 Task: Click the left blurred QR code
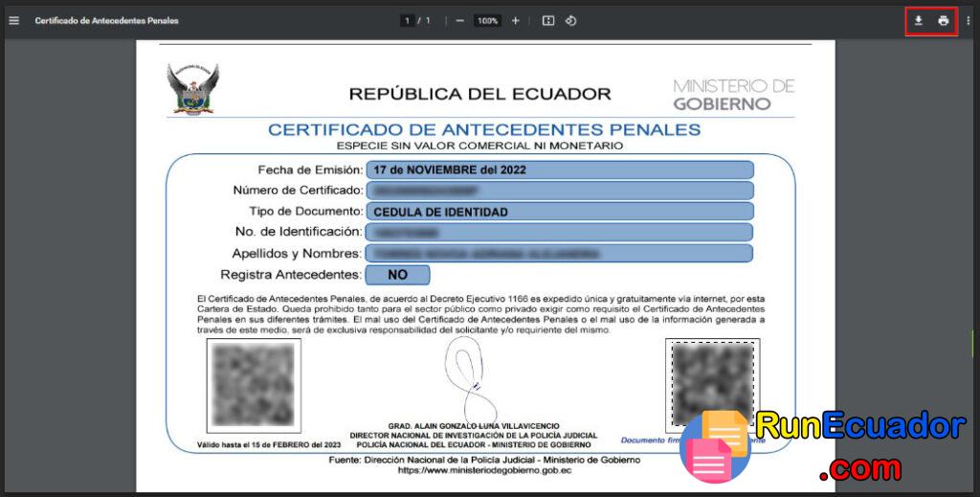[x=254, y=386]
